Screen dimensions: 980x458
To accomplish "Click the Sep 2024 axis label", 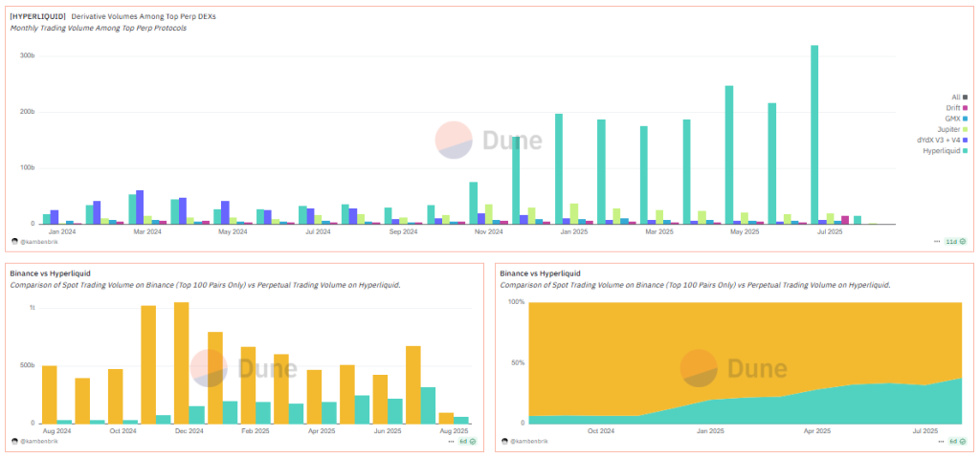I will (403, 231).
